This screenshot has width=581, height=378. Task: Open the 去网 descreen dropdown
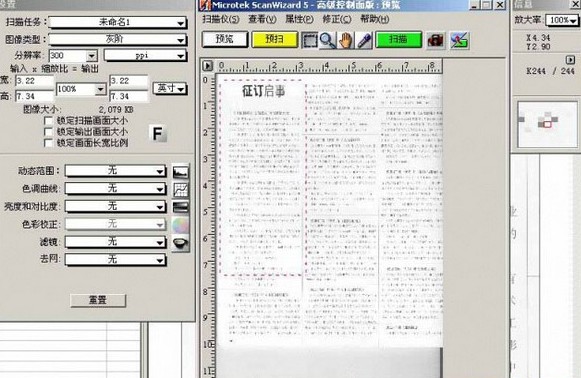[115, 259]
